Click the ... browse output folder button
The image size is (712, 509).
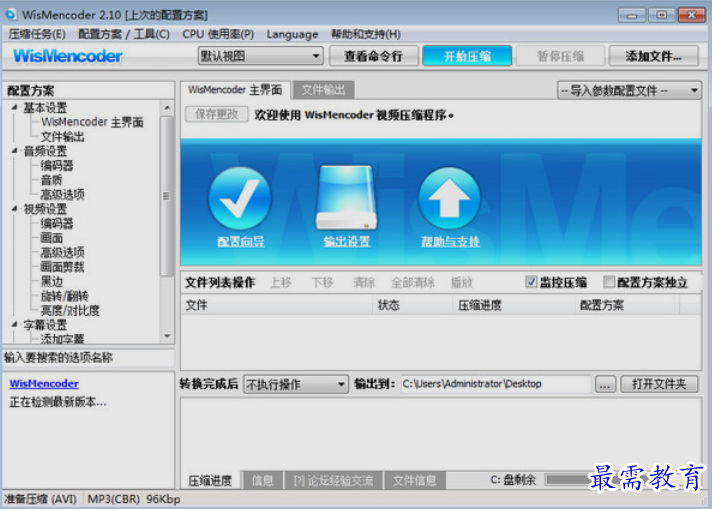tap(605, 384)
